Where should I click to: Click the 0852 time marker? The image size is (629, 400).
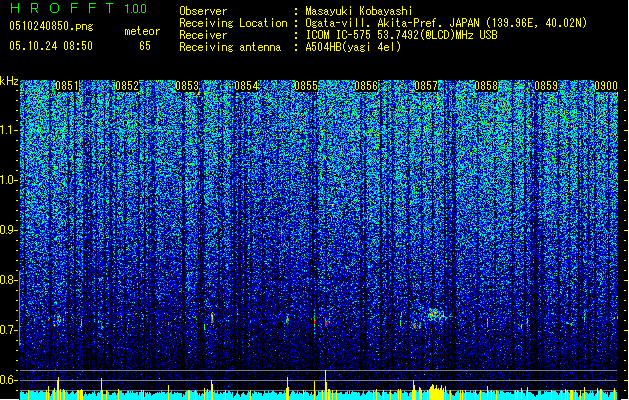(127, 86)
